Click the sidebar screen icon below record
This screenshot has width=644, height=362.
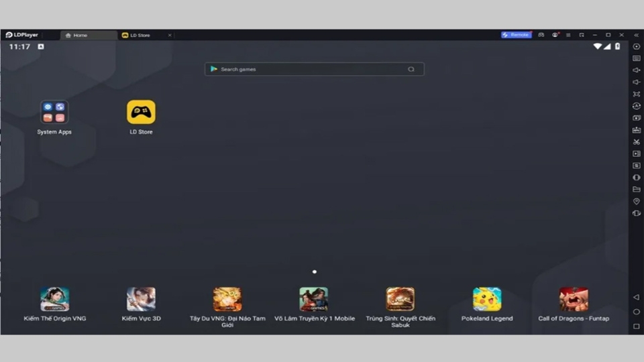point(636,166)
